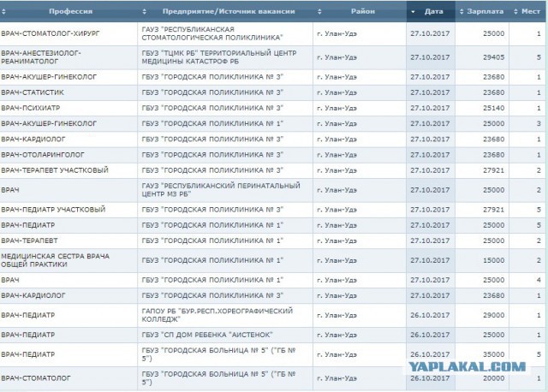Screen dimensions: 548x392
Task: Click the sort arrows beside Зарплата header
Action: click(462, 11)
